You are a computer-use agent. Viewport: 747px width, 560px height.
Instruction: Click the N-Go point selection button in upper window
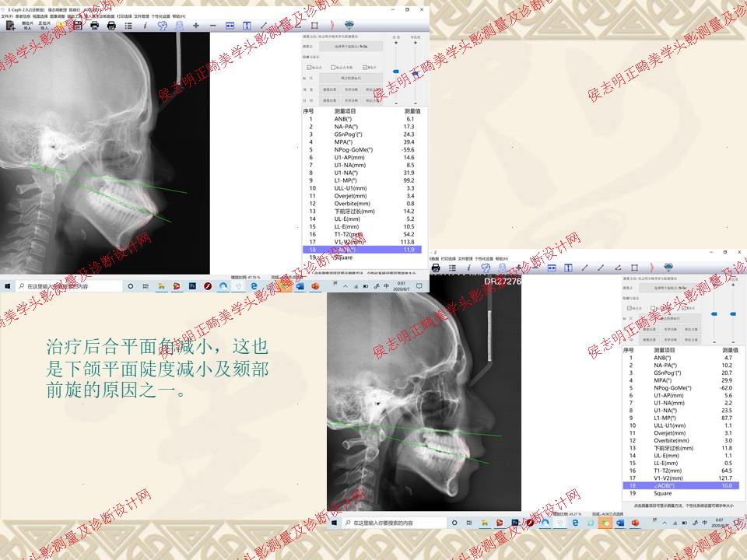tap(351, 46)
